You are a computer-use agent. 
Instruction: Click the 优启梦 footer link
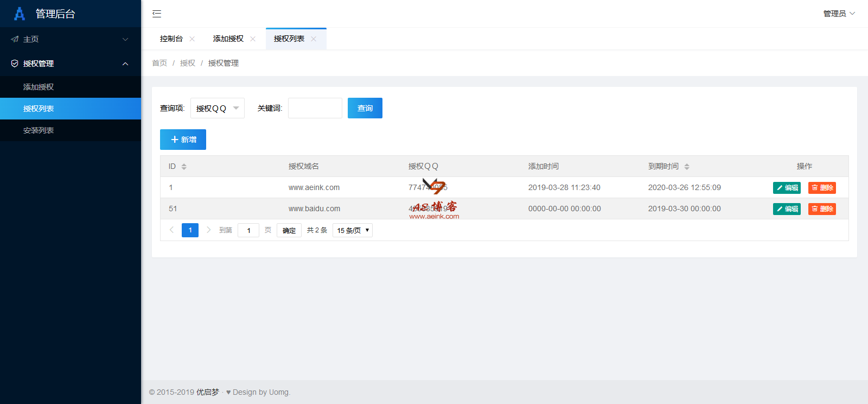[208, 392]
